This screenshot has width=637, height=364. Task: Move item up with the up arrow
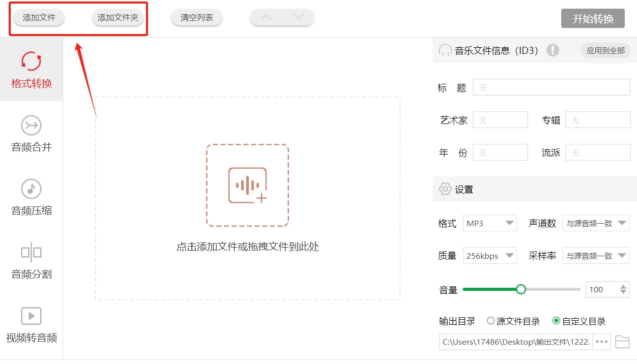(266, 17)
